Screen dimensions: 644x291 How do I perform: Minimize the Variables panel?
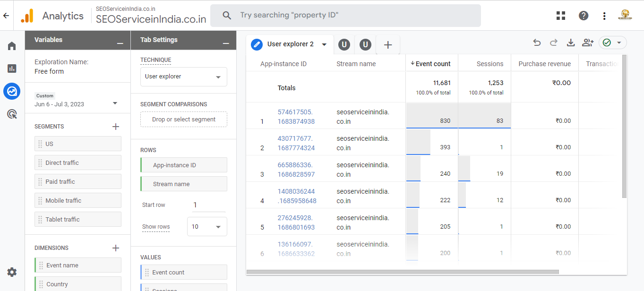(x=120, y=43)
